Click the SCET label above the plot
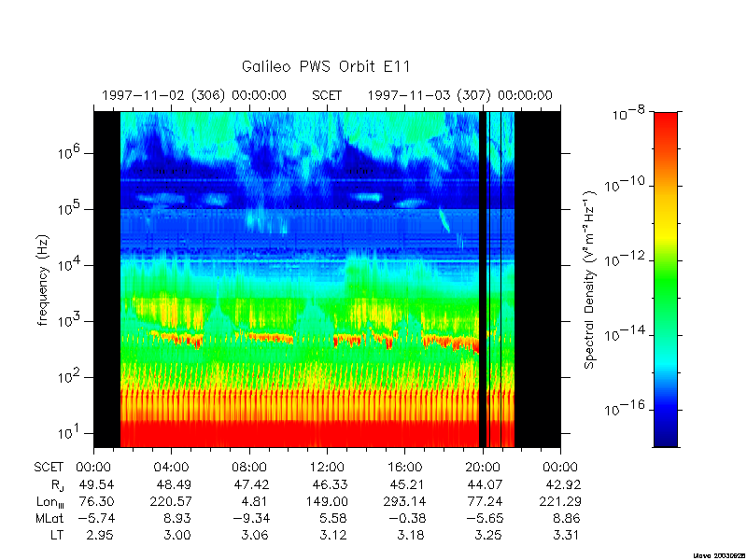Image resolution: width=747 pixels, height=560 pixels. pos(327,95)
